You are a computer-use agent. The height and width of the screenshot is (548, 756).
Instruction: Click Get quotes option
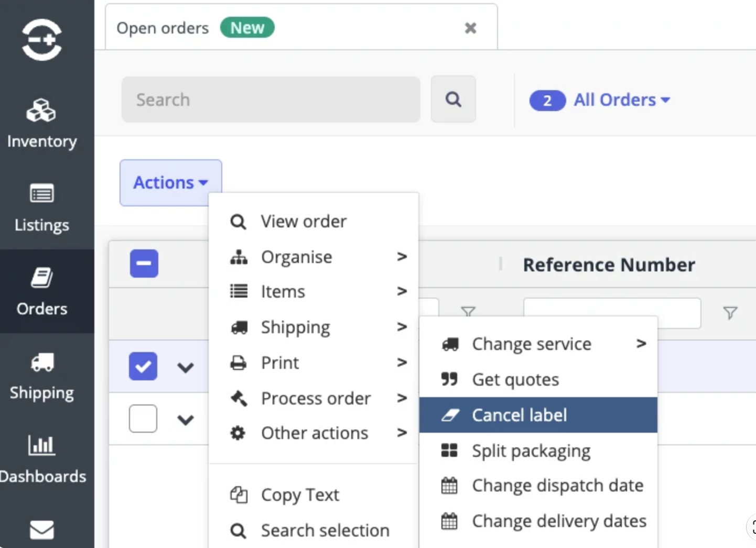538,379
